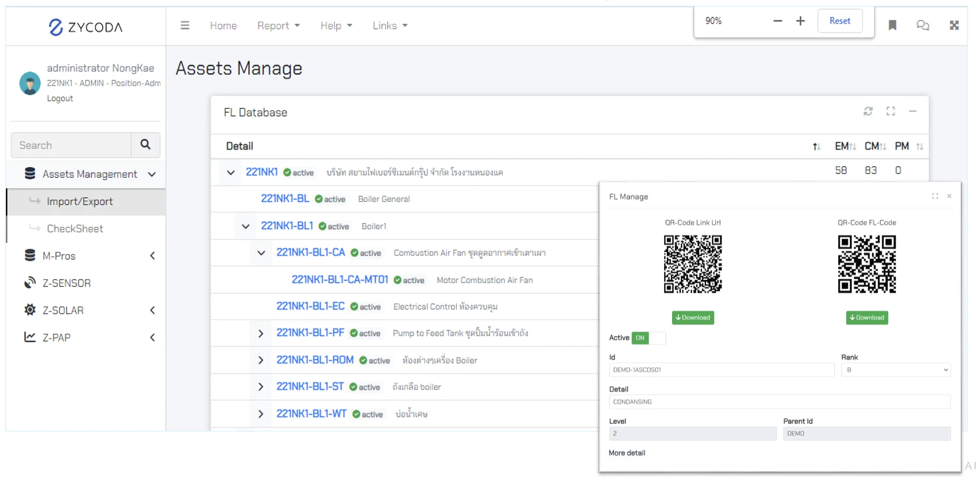Click the M-Pros database icon
The height and width of the screenshot is (477, 980).
click(30, 255)
